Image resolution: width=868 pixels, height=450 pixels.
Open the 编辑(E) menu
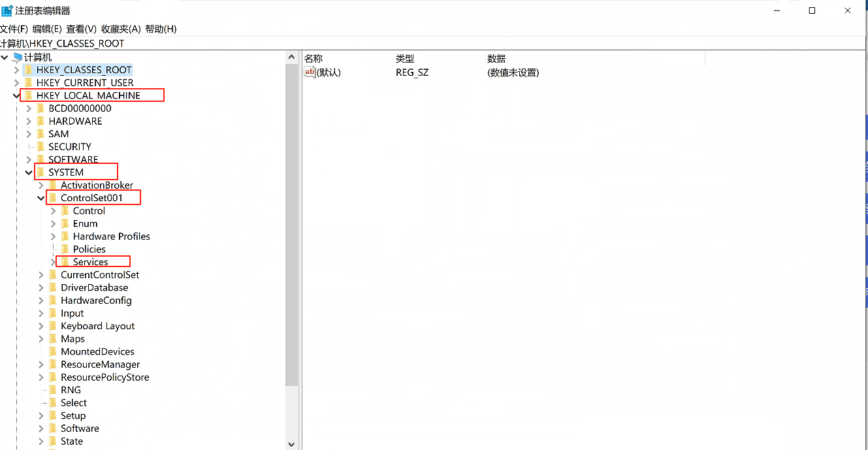[x=47, y=29]
